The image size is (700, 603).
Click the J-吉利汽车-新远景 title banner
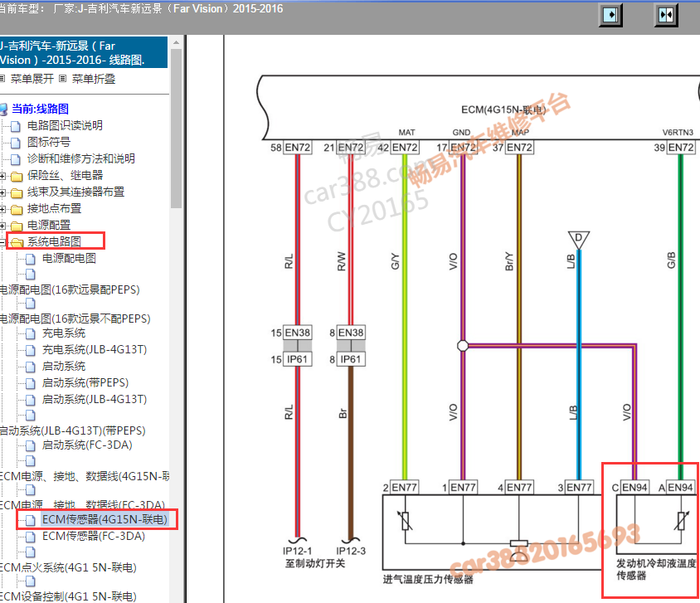coord(84,52)
